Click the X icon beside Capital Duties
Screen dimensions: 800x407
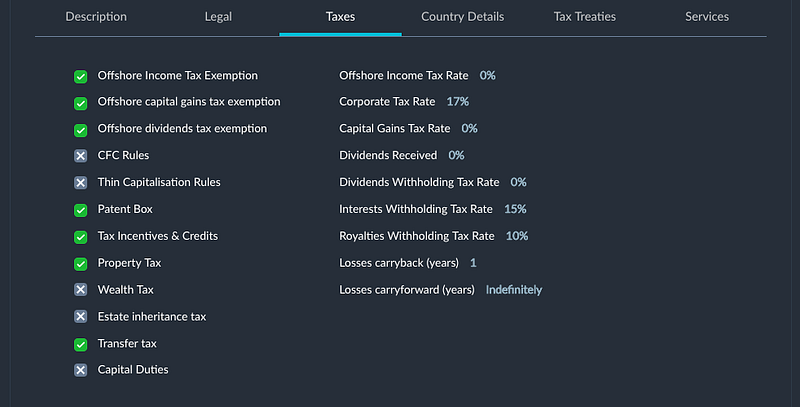point(81,370)
